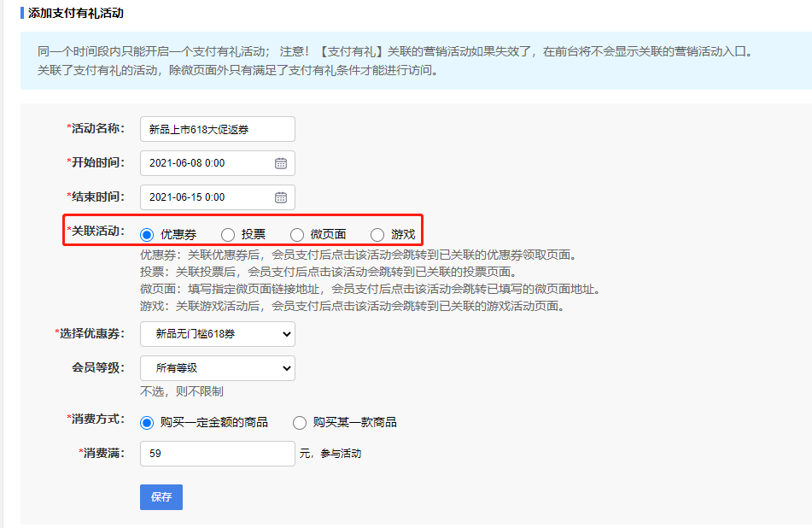812x528 pixels.
Task: Click the 活动名称 label
Action: 96,128
